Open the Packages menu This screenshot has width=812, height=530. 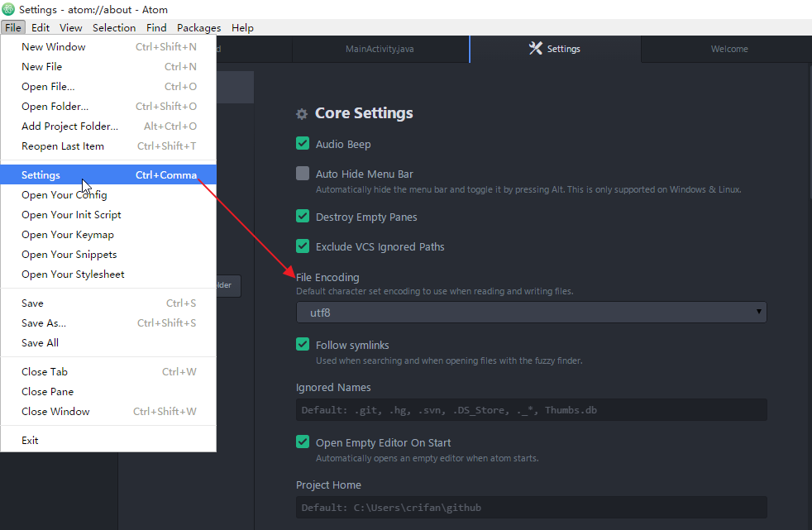click(x=198, y=27)
